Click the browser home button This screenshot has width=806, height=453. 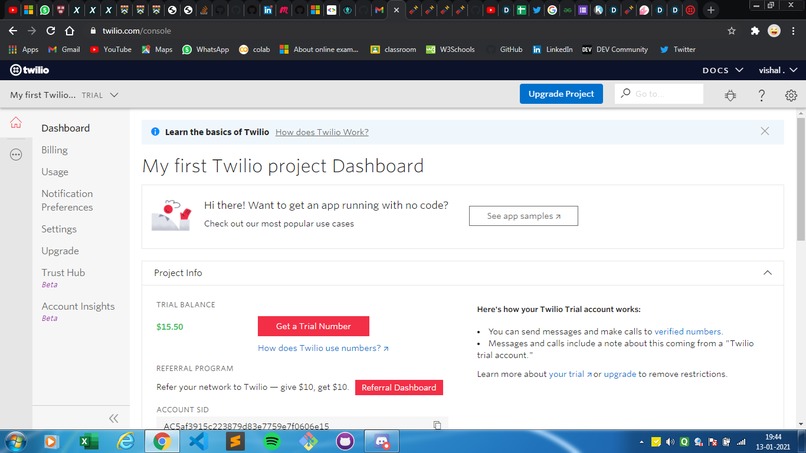69,31
